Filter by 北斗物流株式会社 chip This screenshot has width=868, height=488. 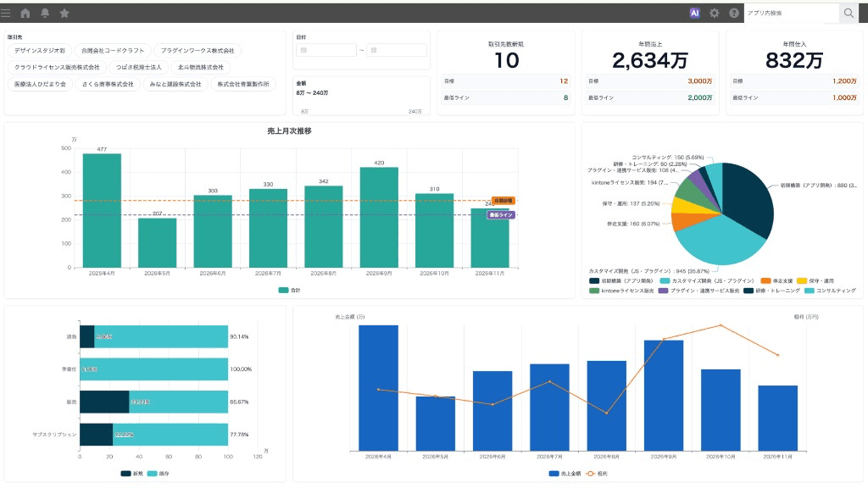[200, 68]
